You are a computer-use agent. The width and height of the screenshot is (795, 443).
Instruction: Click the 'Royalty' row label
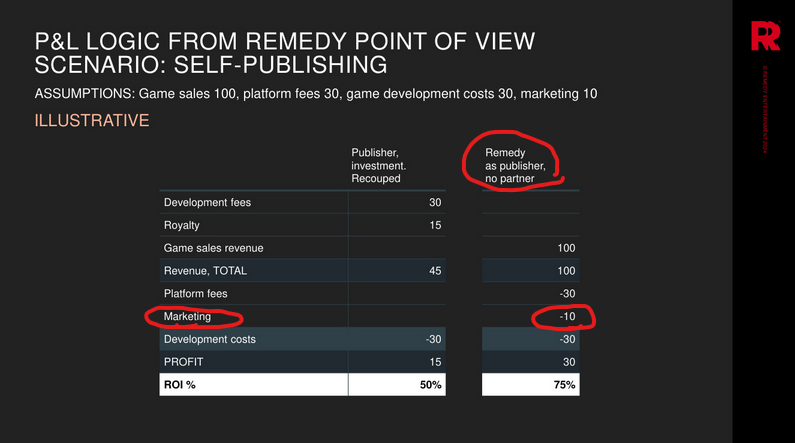pos(182,225)
